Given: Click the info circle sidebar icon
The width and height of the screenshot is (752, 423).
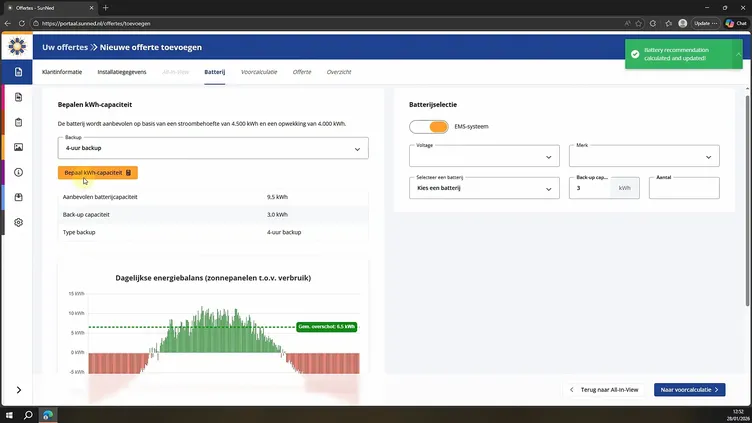Looking at the screenshot, I should pyautogui.click(x=18, y=172).
